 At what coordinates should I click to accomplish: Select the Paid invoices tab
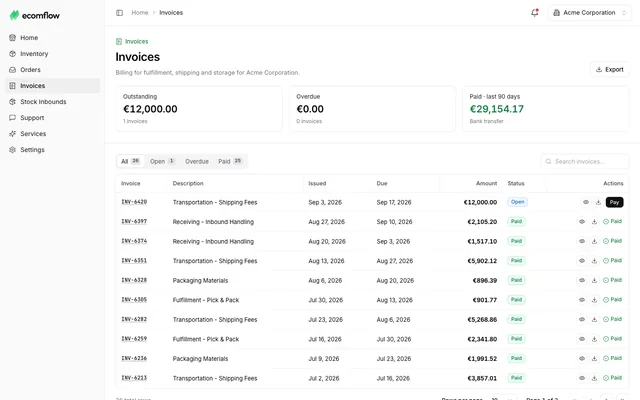click(x=230, y=161)
